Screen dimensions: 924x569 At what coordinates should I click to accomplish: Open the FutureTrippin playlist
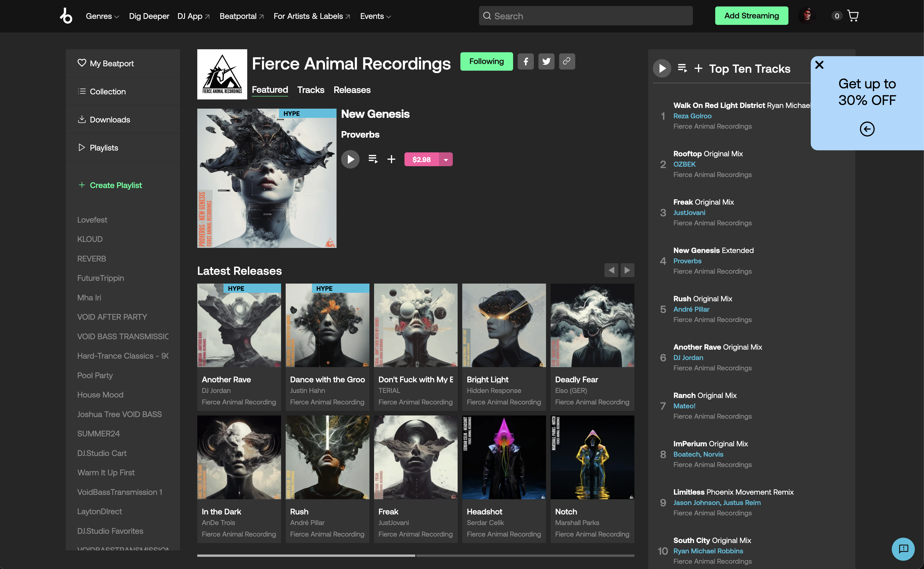[x=100, y=278]
